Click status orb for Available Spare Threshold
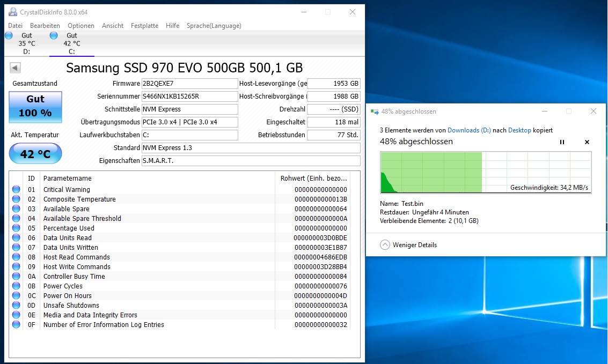608x364 pixels. coord(16,218)
